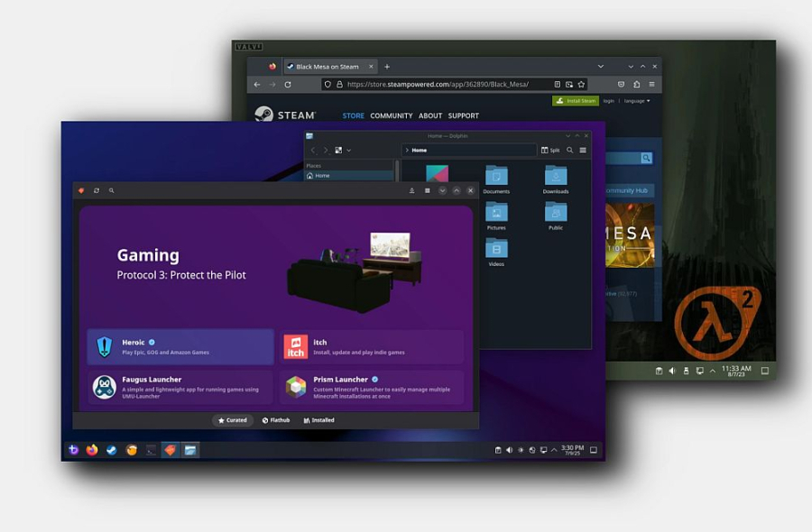Click the green Install Steam button
This screenshot has height=532, width=812.
575,101
